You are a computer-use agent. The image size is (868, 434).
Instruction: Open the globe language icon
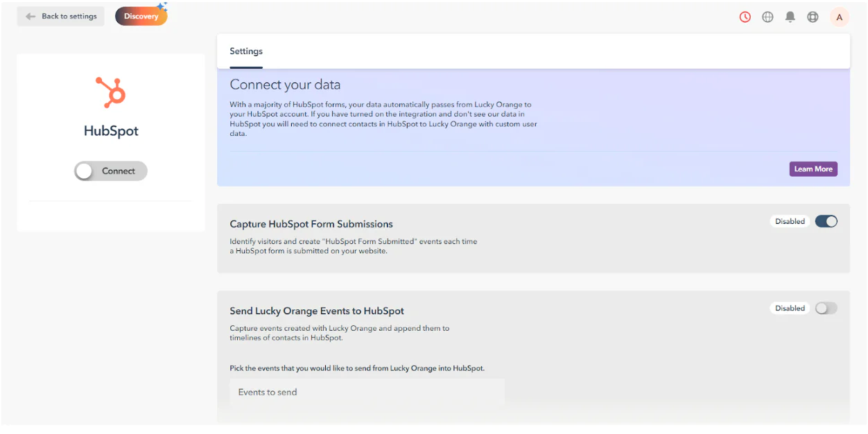(x=767, y=17)
